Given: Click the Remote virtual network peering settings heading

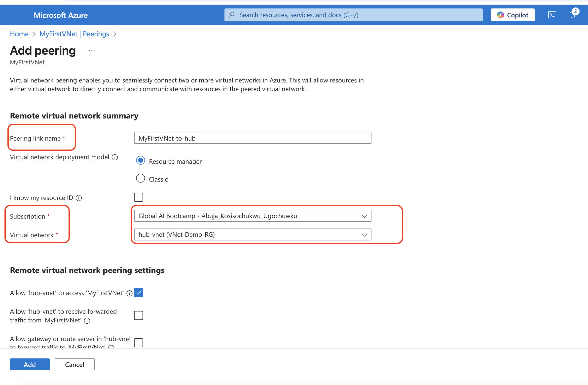Looking at the screenshot, I should tap(87, 270).
